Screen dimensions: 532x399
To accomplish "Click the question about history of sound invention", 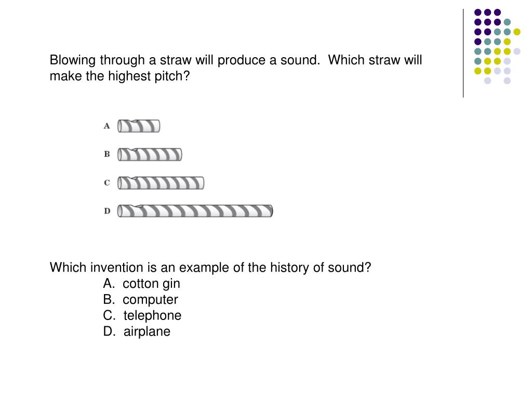I will pyautogui.click(x=210, y=268).
